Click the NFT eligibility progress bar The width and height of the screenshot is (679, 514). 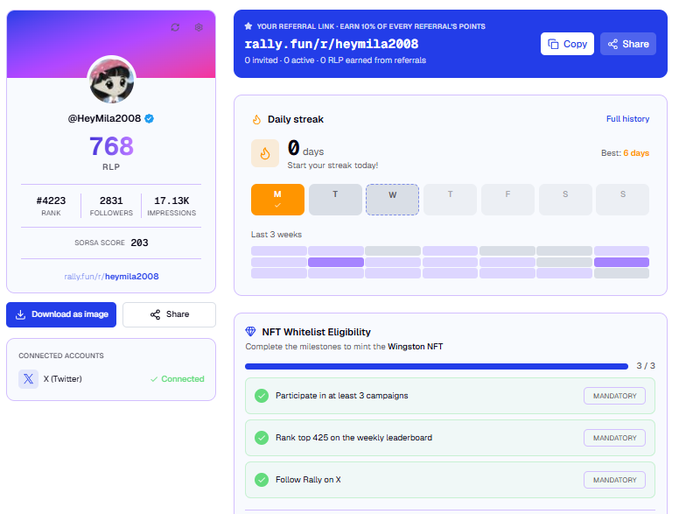(x=436, y=366)
